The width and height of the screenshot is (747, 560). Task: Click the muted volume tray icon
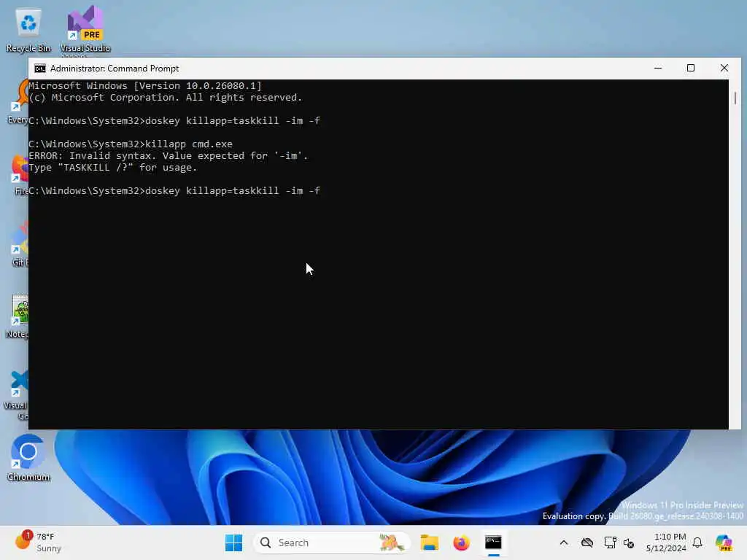click(629, 542)
